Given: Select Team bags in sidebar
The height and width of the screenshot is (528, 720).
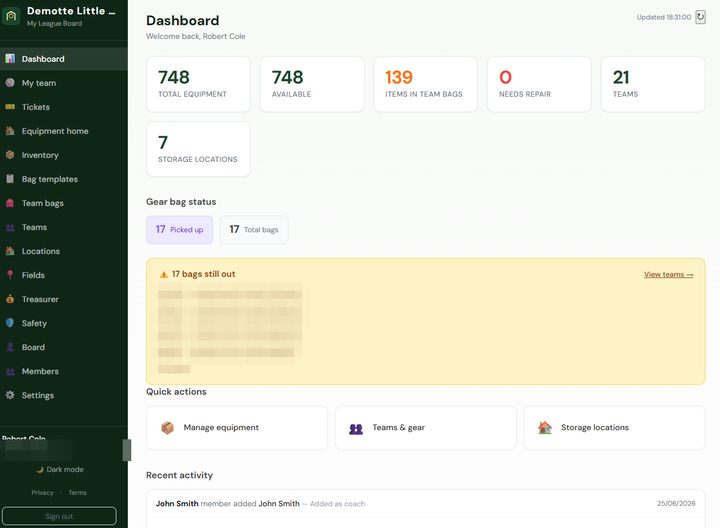Looking at the screenshot, I should click(64, 203).
